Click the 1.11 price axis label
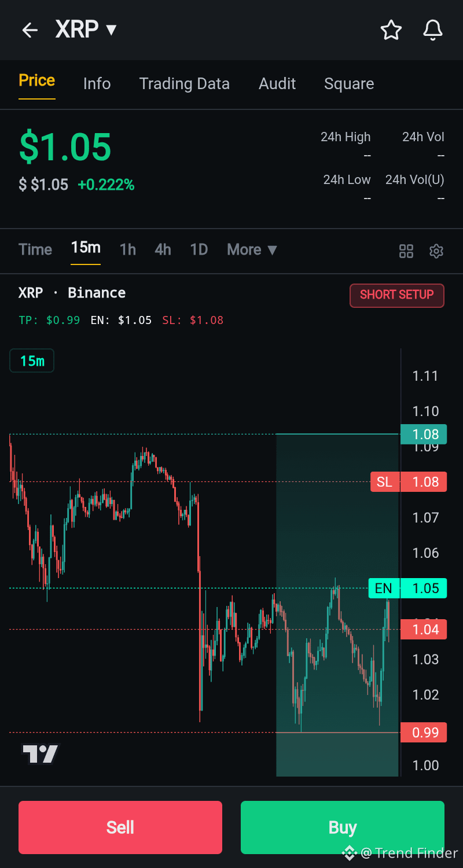The height and width of the screenshot is (868, 463). pyautogui.click(x=425, y=376)
